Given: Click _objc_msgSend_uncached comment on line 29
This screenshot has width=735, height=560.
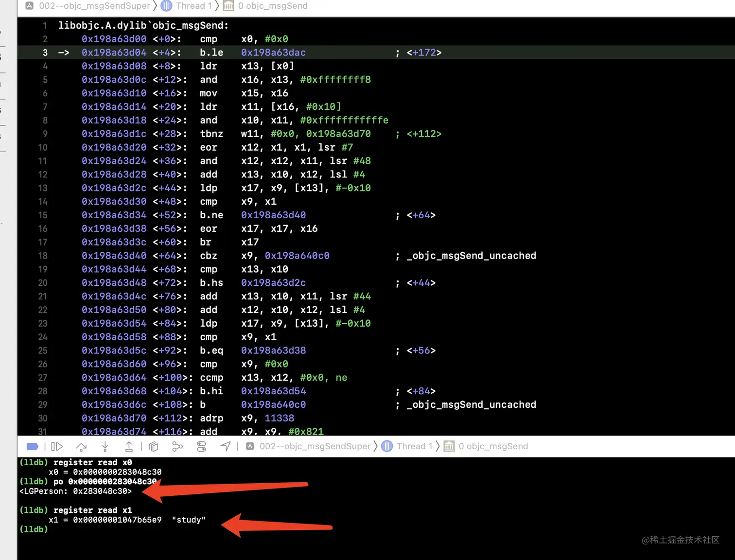Looking at the screenshot, I should 472,405.
